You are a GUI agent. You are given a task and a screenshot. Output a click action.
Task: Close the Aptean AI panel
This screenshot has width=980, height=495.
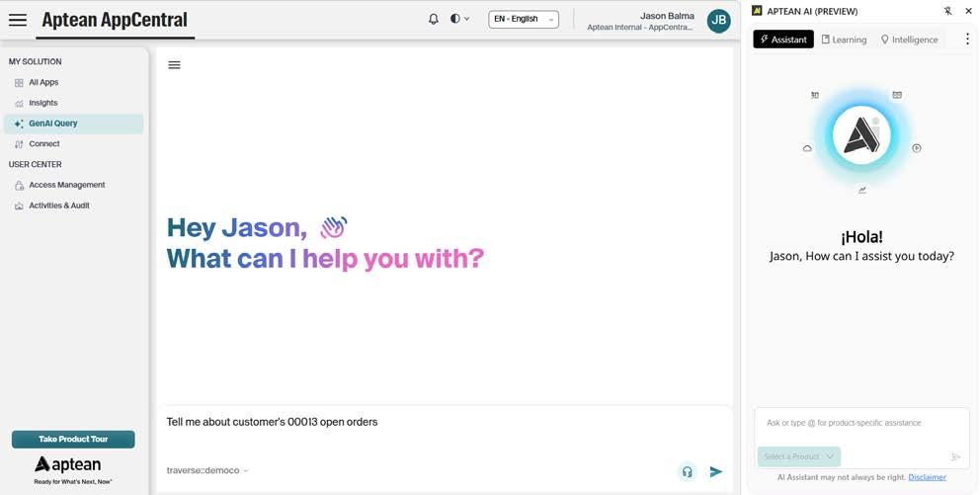[x=967, y=11]
